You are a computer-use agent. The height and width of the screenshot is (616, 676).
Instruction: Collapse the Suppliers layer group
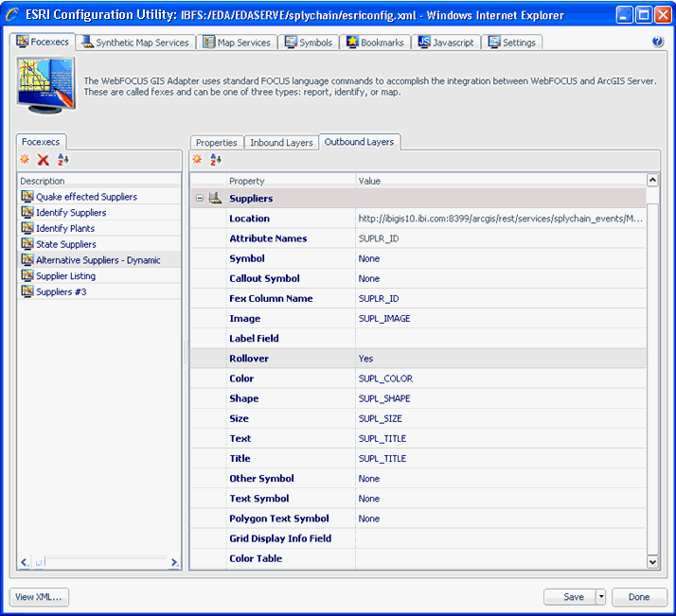[199, 198]
